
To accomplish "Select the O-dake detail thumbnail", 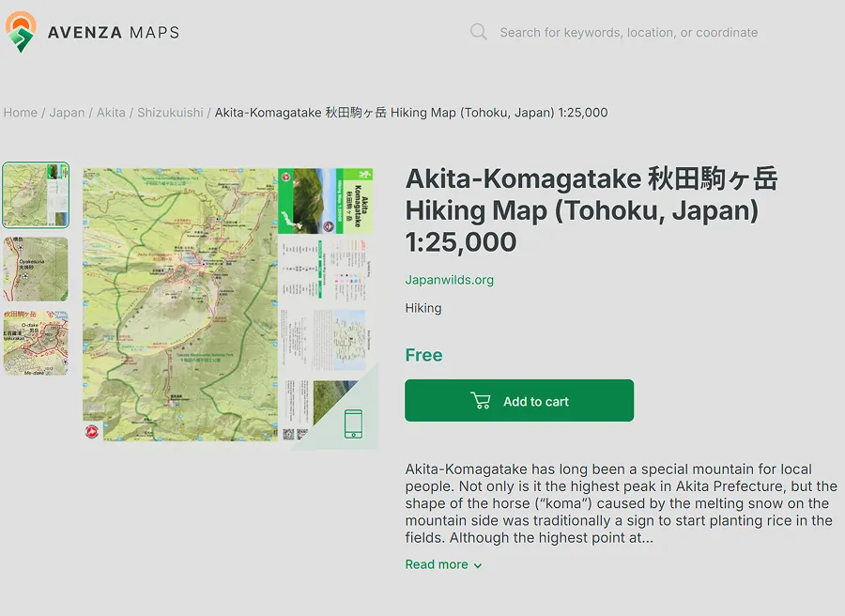I will (36, 343).
